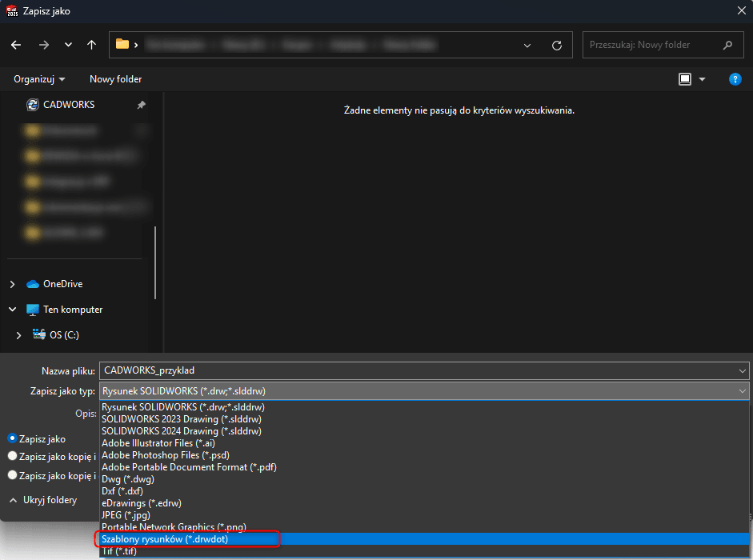The width and height of the screenshot is (753, 560).
Task: Select Szablony rysunków (*.drwdot) type
Action: 424,539
